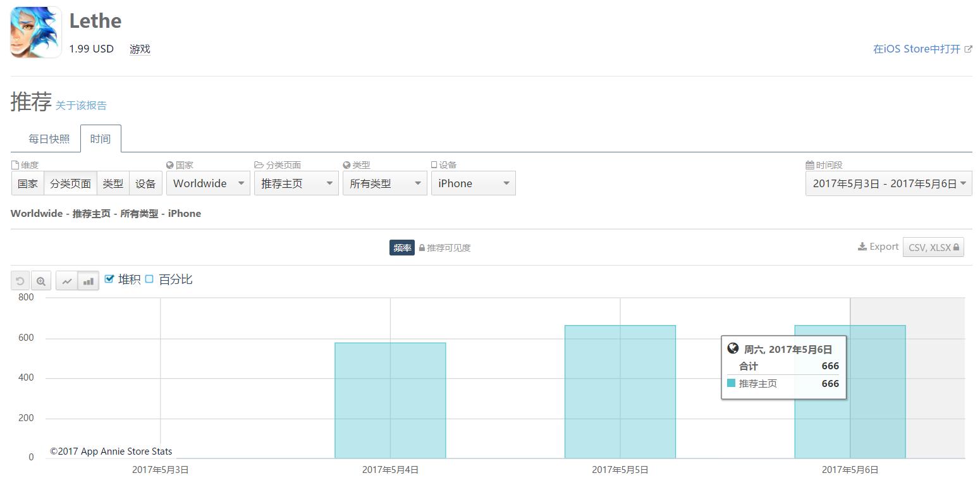Switch to bar chart view icon

click(x=89, y=281)
